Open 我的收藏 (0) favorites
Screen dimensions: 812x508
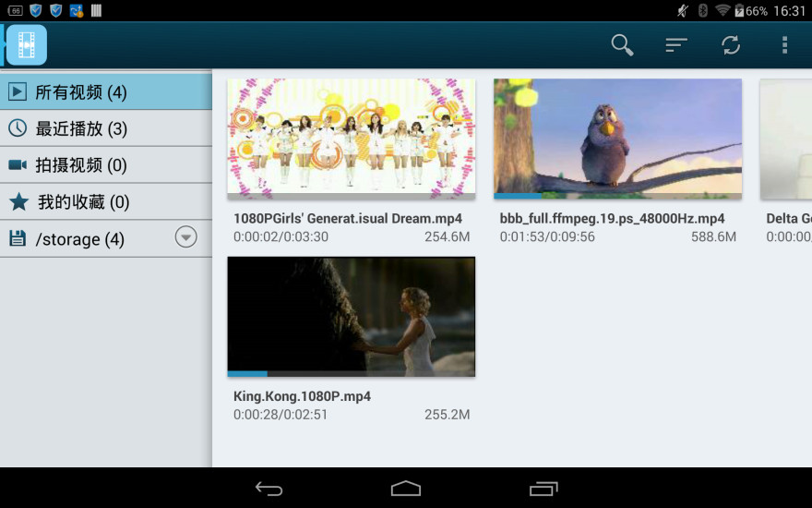[x=83, y=202]
